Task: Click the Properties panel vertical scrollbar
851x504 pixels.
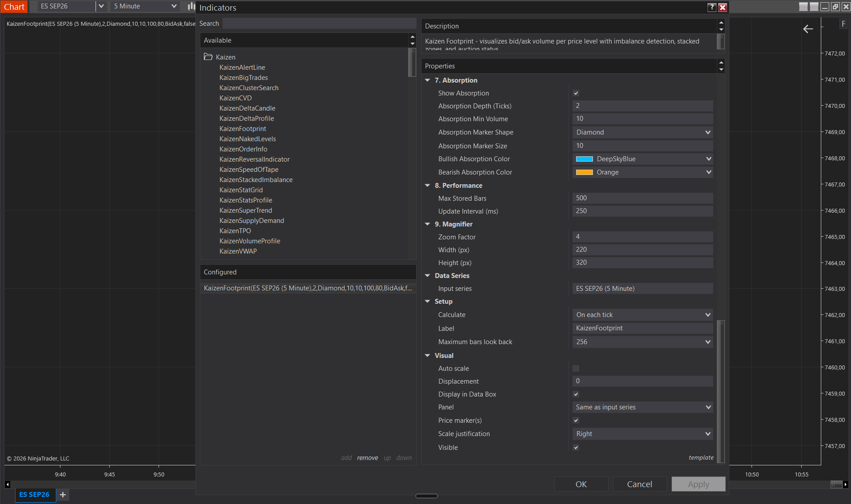Action: pyautogui.click(x=721, y=391)
